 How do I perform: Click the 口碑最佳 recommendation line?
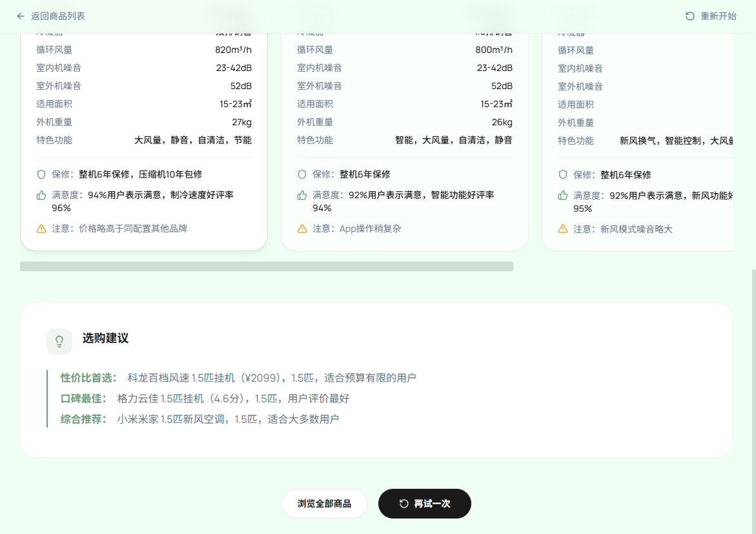click(205, 398)
